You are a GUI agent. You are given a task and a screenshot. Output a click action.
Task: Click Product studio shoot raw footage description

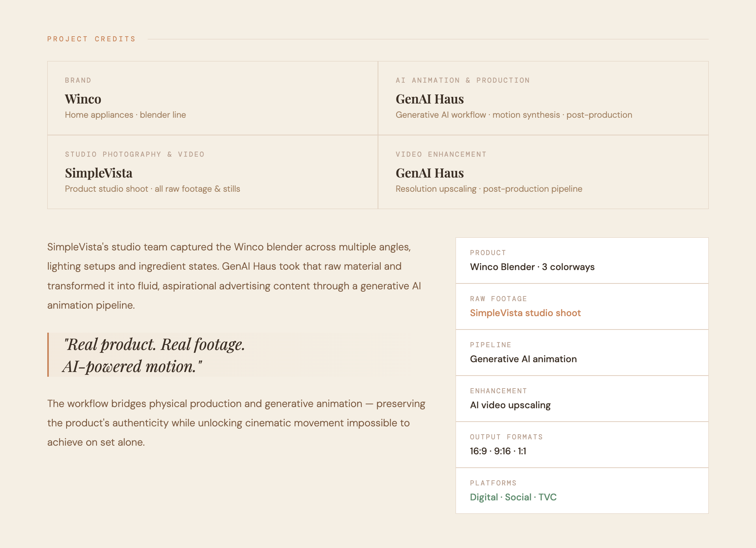(152, 189)
